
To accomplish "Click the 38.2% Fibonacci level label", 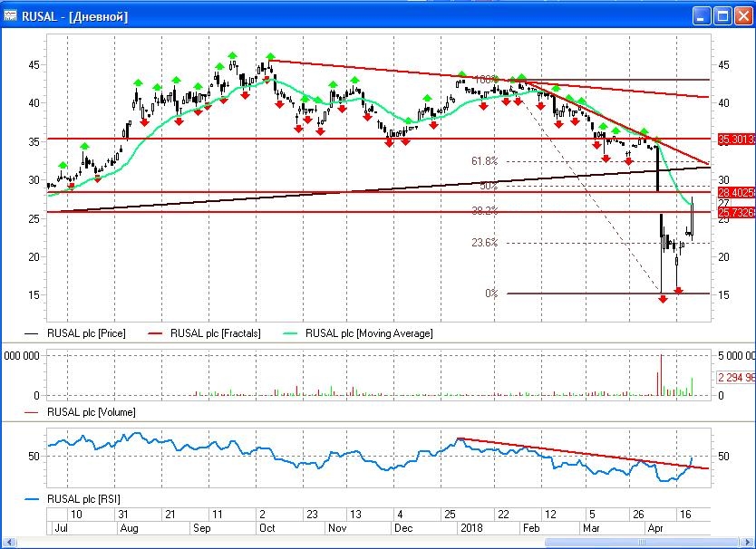I will 485,211.
